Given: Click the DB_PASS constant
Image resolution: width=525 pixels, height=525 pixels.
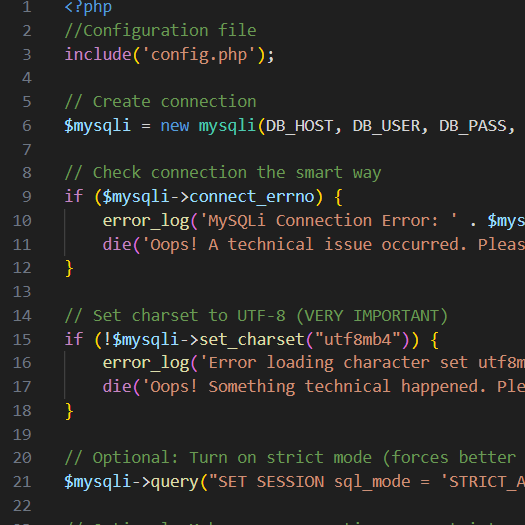Looking at the screenshot, I should (473, 126).
